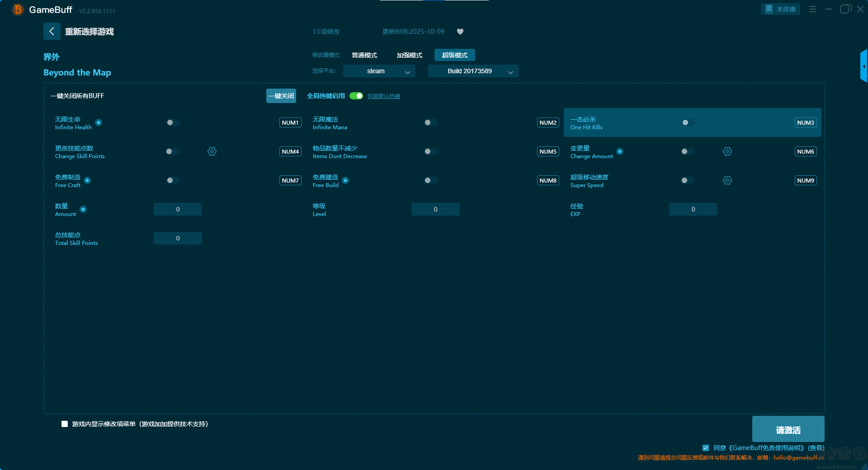868x470 pixels.
Task: Expand the Build 20173589 version dropdown
Action: click(473, 71)
